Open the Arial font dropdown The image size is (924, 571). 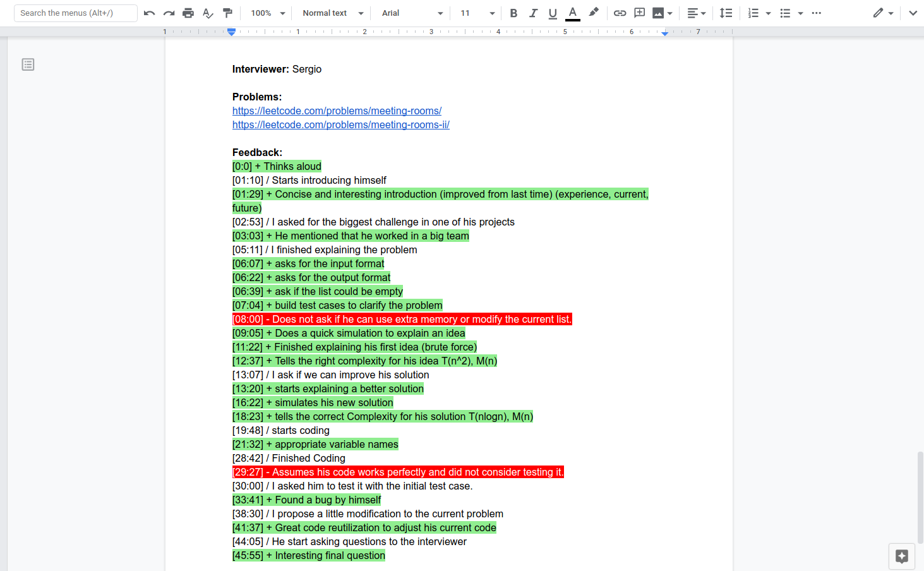pyautogui.click(x=412, y=13)
